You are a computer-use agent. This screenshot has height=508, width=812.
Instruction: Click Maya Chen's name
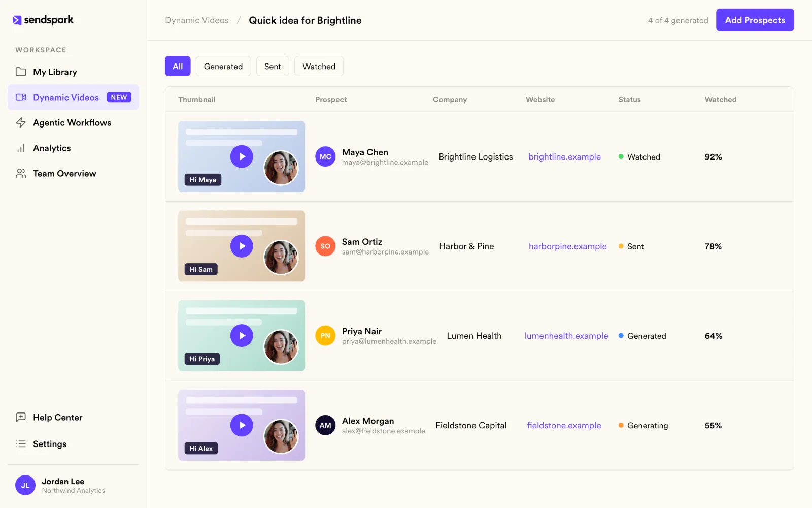coord(365,152)
